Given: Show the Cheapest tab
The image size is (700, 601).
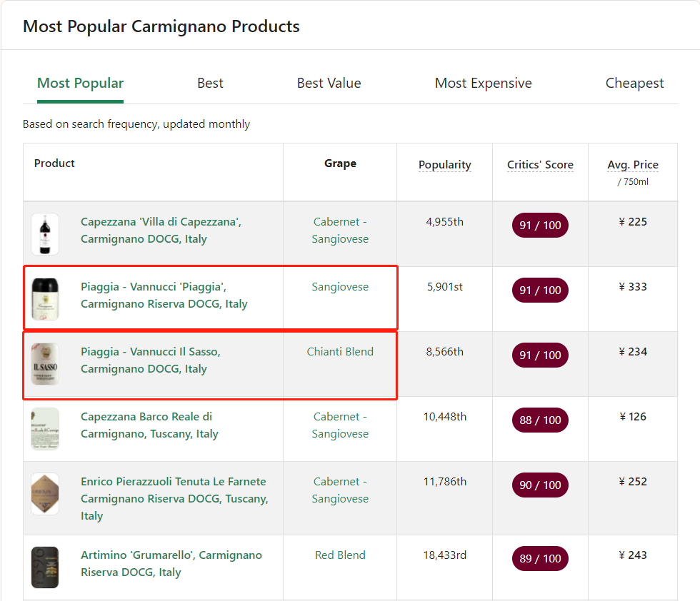Looking at the screenshot, I should pos(634,84).
